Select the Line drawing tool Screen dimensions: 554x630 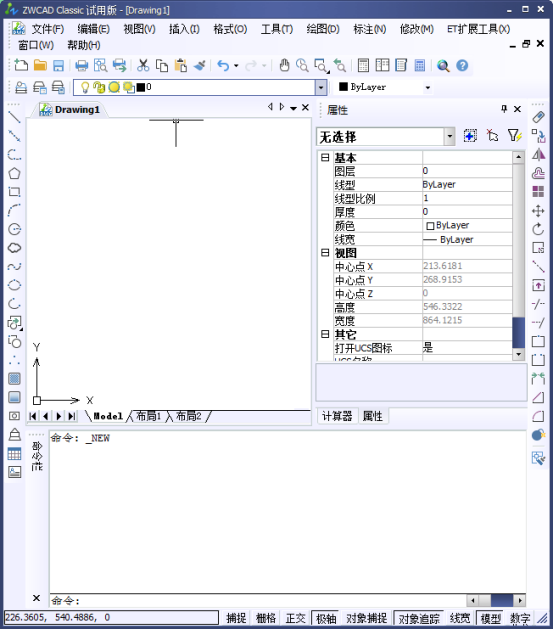(14, 117)
